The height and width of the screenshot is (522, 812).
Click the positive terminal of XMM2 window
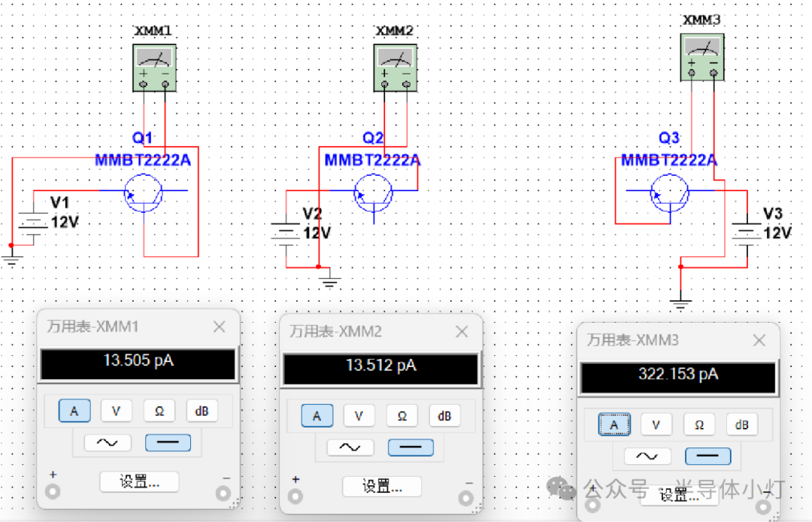click(295, 496)
